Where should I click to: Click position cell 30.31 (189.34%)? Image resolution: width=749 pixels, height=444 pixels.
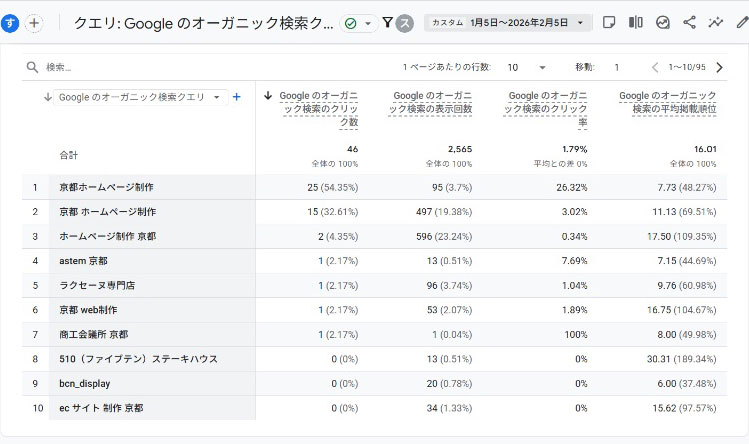point(682,359)
